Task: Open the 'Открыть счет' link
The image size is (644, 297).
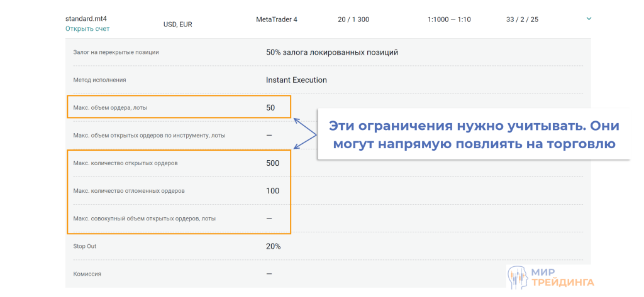Action: pos(87,29)
